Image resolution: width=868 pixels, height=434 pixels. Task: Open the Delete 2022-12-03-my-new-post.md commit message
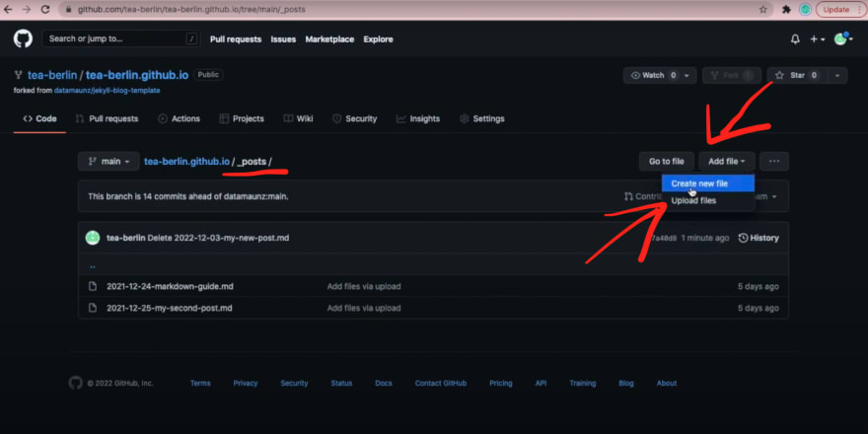218,238
